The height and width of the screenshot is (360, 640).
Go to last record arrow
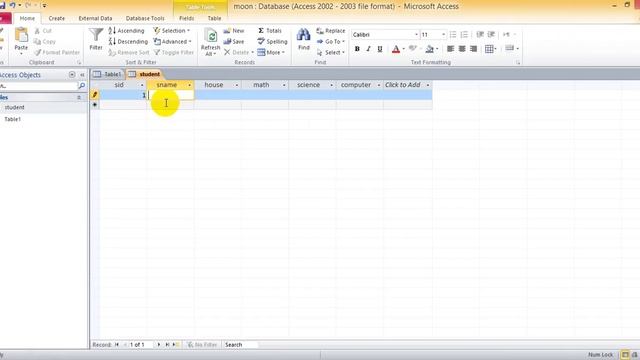coord(167,345)
